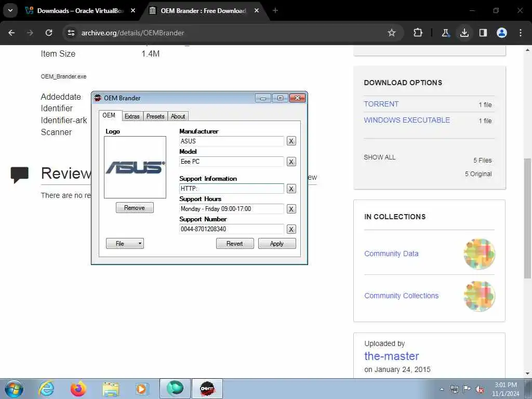Image resolution: width=532 pixels, height=399 pixels.
Task: Open About tab in OEM Brander
Action: 178,116
